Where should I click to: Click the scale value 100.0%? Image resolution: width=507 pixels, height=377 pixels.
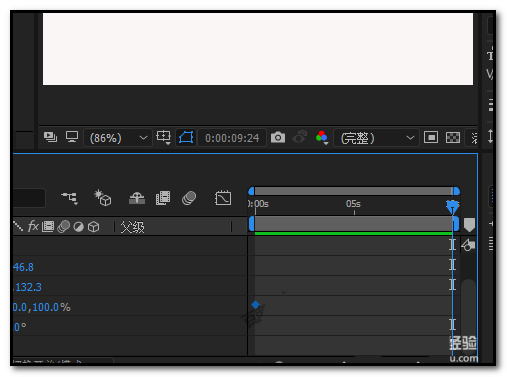51,307
